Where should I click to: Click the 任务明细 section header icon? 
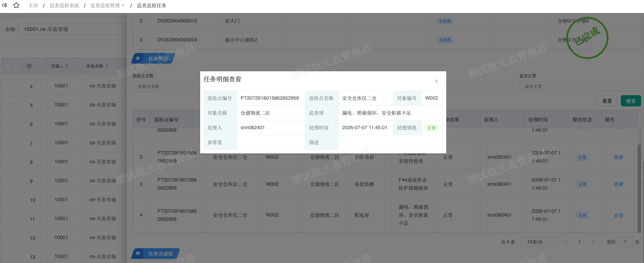(x=138, y=58)
